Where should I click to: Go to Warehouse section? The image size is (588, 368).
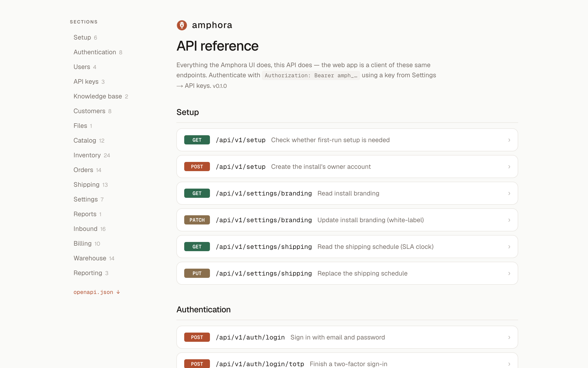tap(94, 258)
